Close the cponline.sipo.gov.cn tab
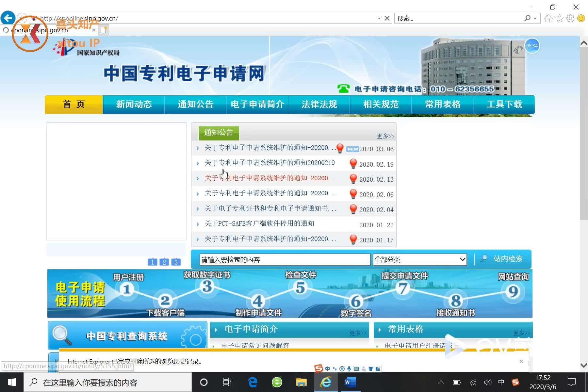588x392 pixels. pos(94,30)
